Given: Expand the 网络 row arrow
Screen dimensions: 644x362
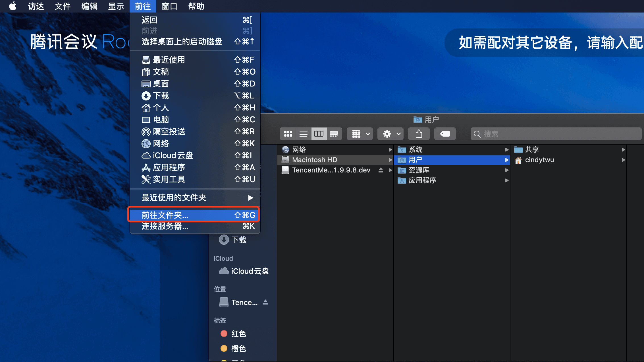Looking at the screenshot, I should click(x=390, y=150).
